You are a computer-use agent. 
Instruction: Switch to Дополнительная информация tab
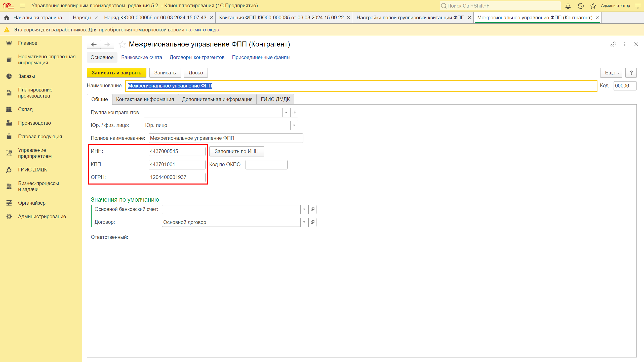(217, 99)
